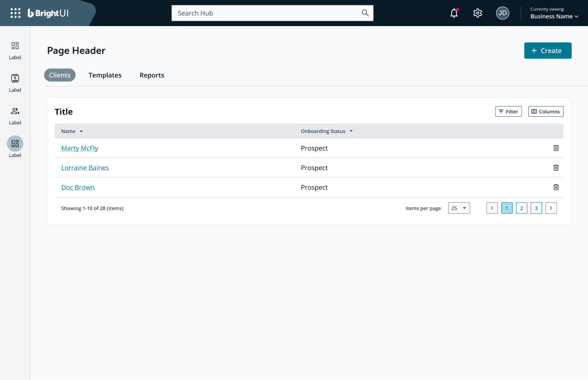The height and width of the screenshot is (380, 588).
Task: Open the Doc Brown client link
Action: click(78, 187)
